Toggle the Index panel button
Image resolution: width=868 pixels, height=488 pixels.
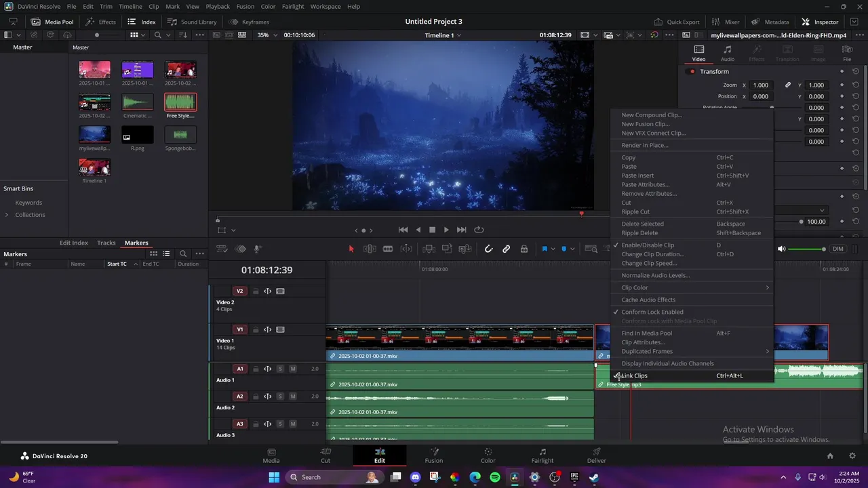point(141,22)
